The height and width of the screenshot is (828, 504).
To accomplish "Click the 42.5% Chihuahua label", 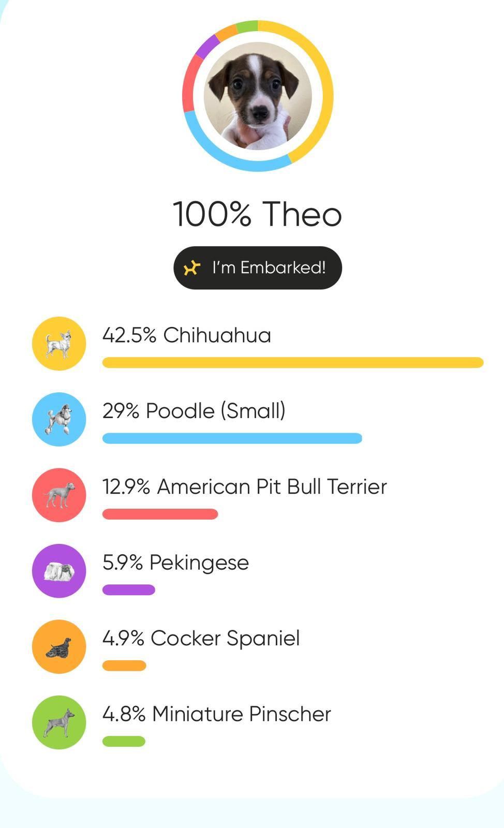I will [x=187, y=335].
